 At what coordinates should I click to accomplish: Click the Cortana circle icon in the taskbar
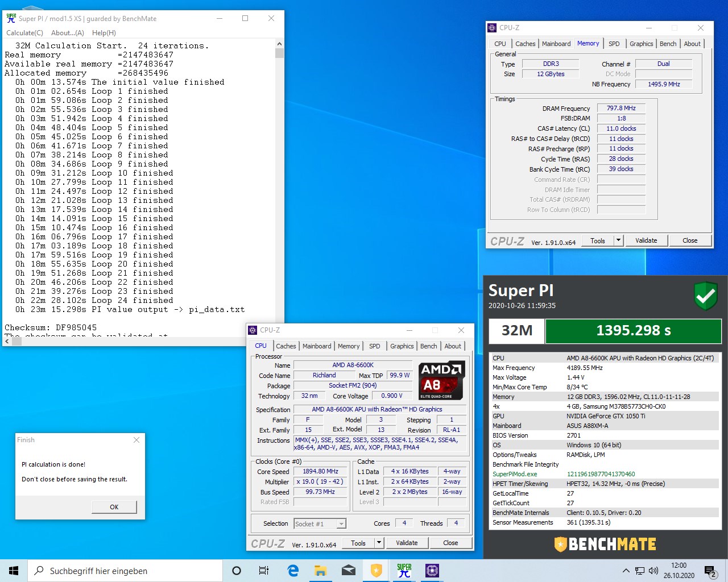click(237, 571)
